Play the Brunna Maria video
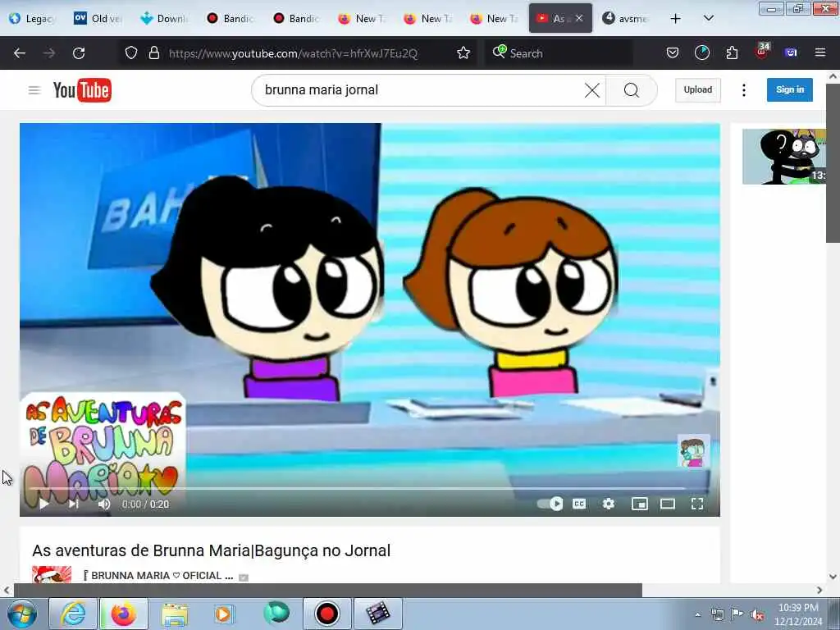This screenshot has width=840, height=630. [44, 504]
